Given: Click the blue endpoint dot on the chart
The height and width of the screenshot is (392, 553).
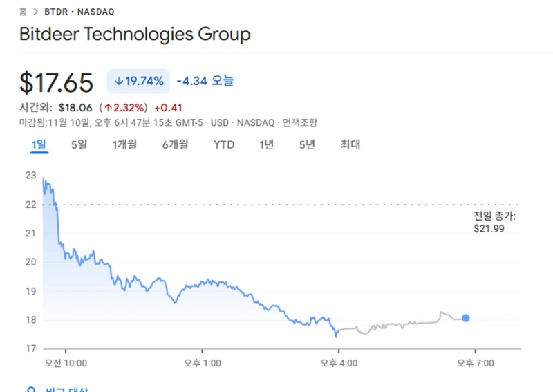Looking at the screenshot, I should (x=466, y=318).
